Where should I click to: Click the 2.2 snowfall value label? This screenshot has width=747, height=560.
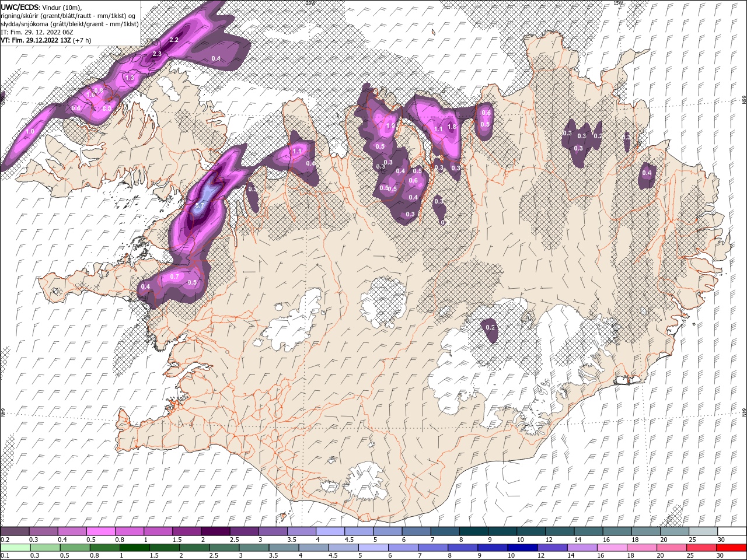pyautogui.click(x=173, y=40)
